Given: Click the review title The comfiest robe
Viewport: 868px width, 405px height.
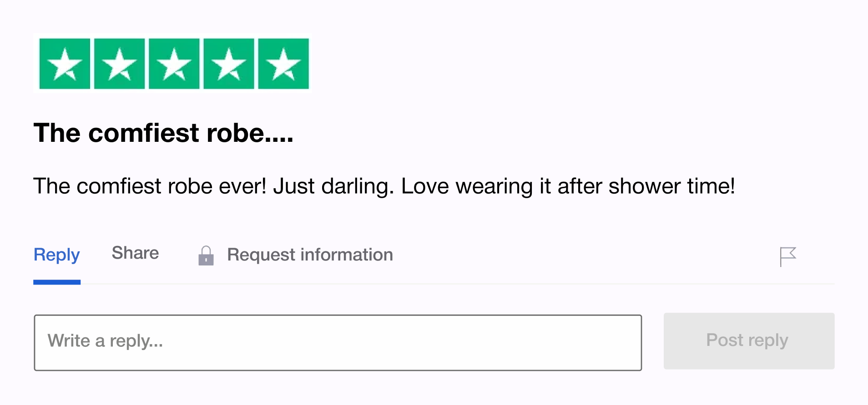Looking at the screenshot, I should [163, 133].
